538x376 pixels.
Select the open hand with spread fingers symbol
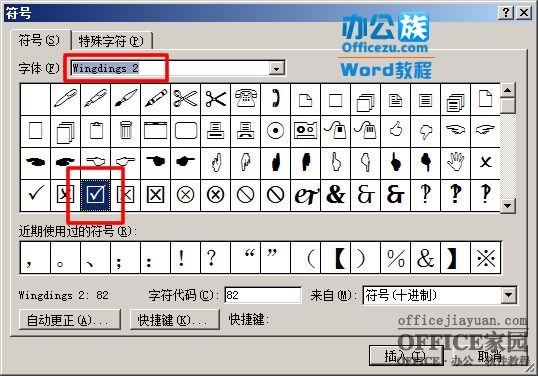point(456,163)
